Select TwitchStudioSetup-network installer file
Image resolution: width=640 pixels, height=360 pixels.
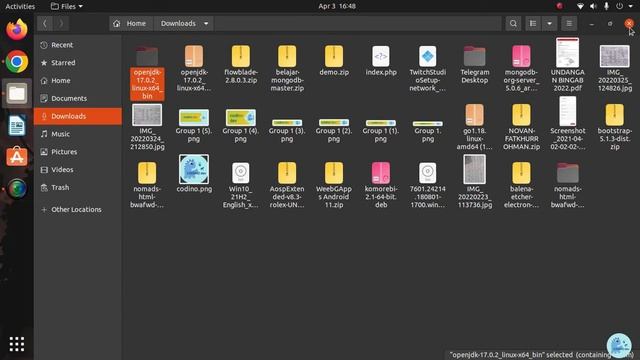tap(428, 68)
